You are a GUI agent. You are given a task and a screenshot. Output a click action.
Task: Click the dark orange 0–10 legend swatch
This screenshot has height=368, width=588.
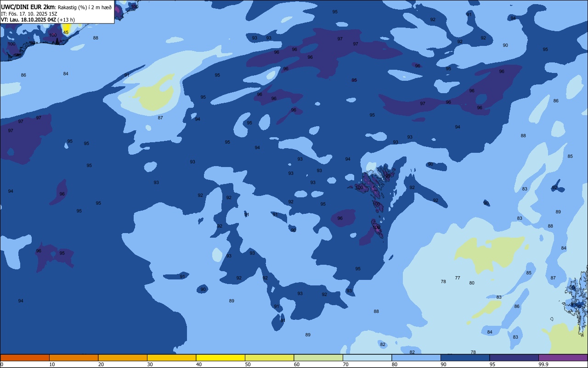coord(25,357)
